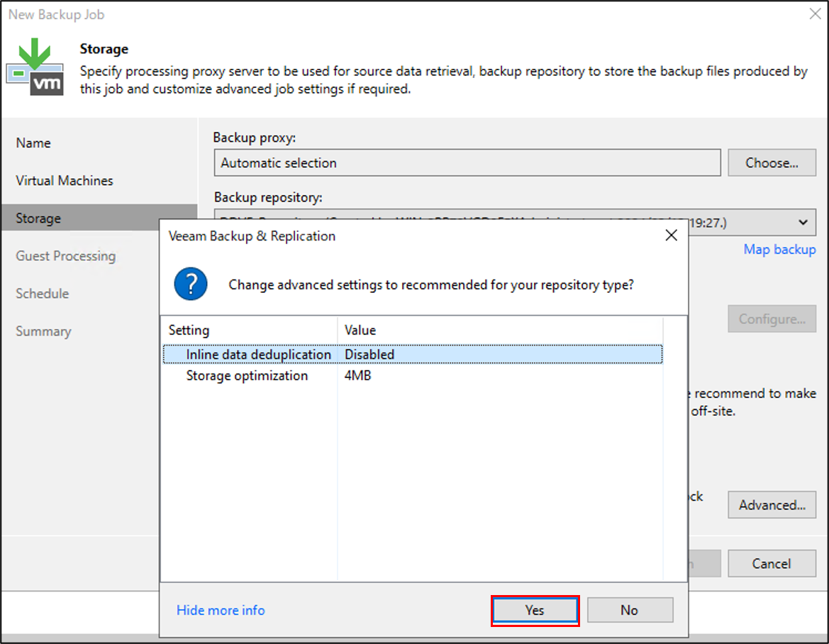Click the Disabled value cell
829x644 pixels.
(x=369, y=354)
